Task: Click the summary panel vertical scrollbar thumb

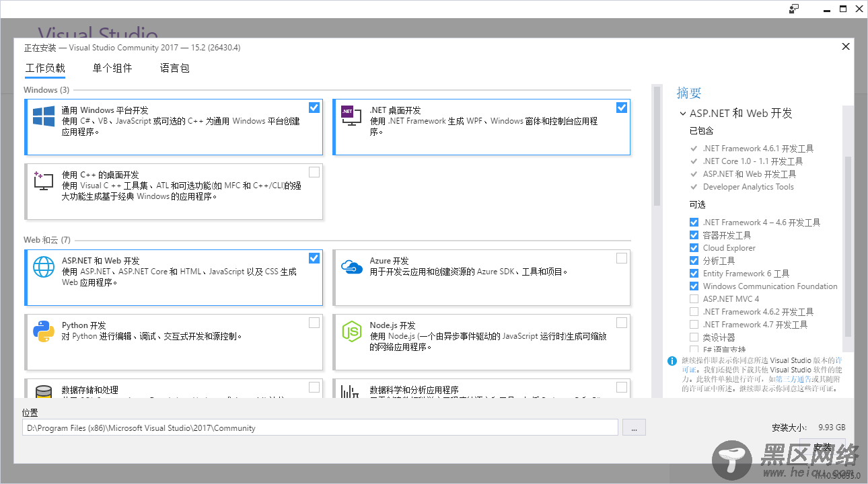Action: click(x=848, y=247)
